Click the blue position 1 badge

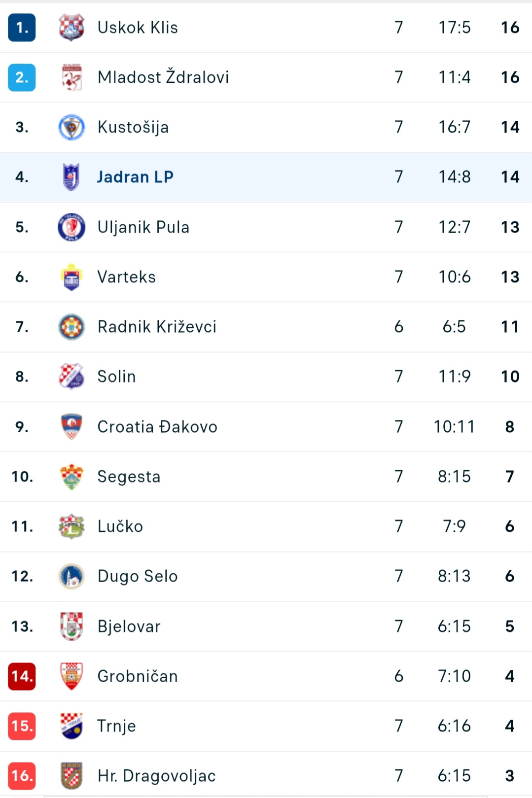22,28
